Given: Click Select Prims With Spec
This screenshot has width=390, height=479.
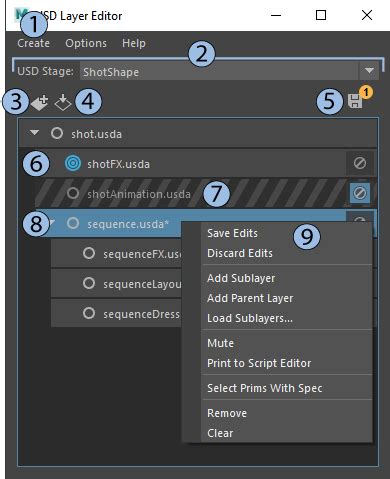Looking at the screenshot, I should (265, 388).
